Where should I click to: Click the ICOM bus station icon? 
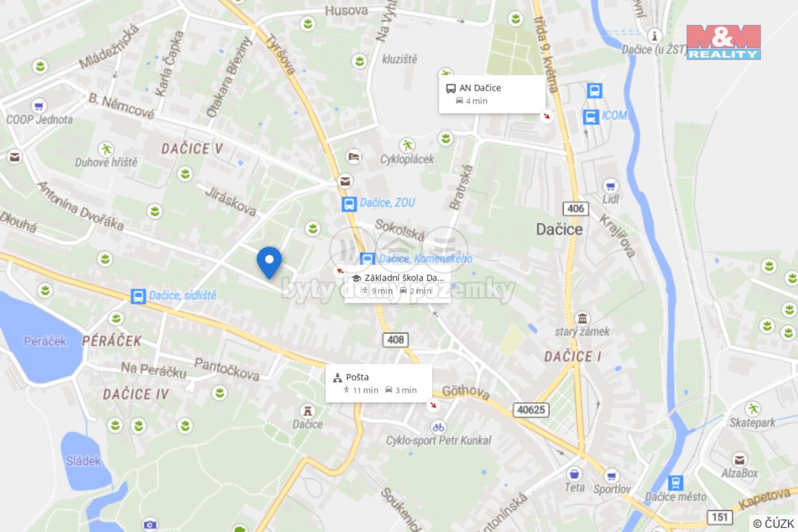click(591, 117)
